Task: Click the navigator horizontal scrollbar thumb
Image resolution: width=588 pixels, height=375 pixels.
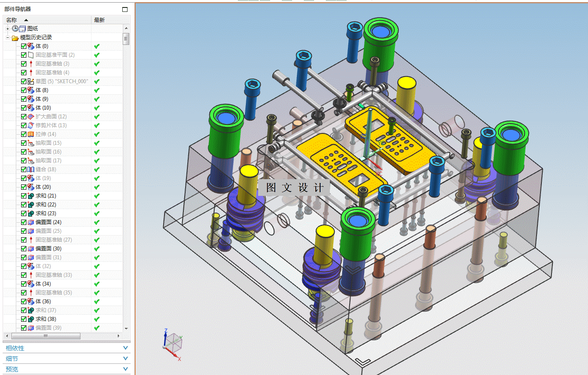Action: 46,336
